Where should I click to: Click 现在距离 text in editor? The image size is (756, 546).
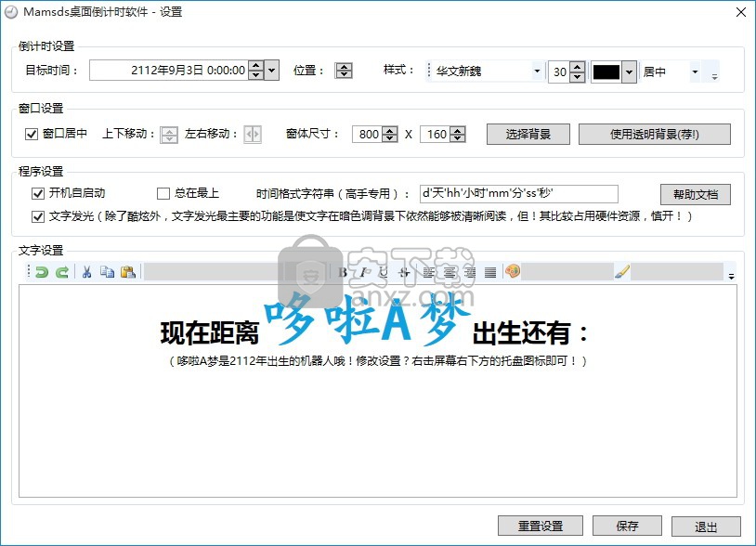(x=209, y=333)
